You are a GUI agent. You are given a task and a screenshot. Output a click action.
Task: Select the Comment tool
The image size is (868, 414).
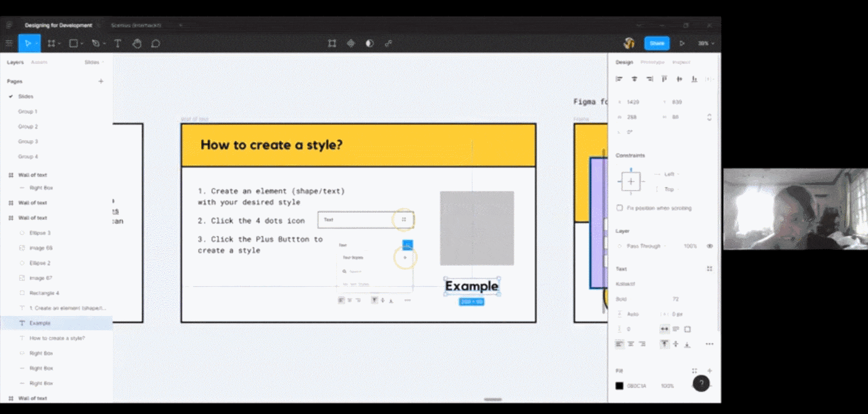pyautogui.click(x=156, y=44)
